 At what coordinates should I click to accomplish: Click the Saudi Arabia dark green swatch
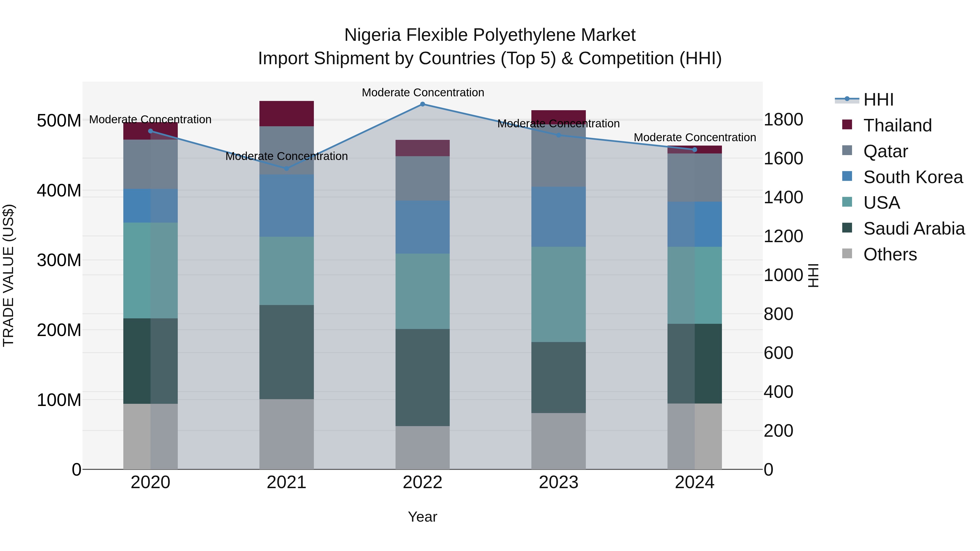[847, 227]
